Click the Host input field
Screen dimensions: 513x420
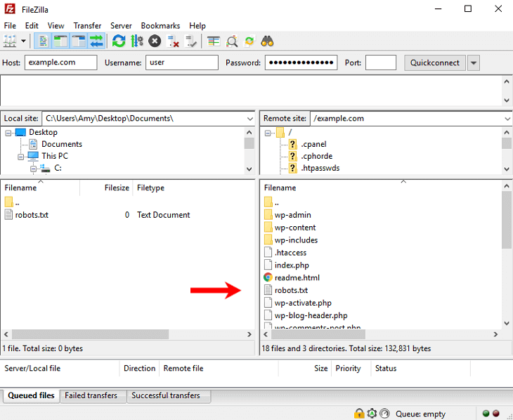(x=61, y=63)
